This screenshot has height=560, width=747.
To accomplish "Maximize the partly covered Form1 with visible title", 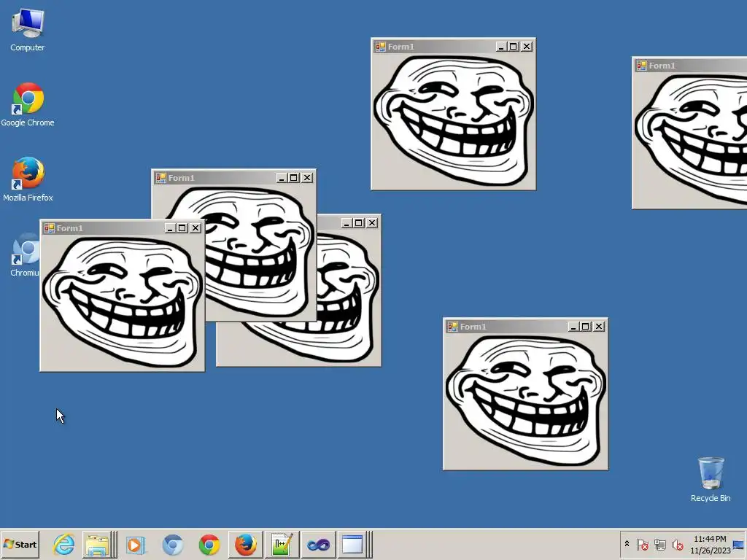I will pos(294,178).
